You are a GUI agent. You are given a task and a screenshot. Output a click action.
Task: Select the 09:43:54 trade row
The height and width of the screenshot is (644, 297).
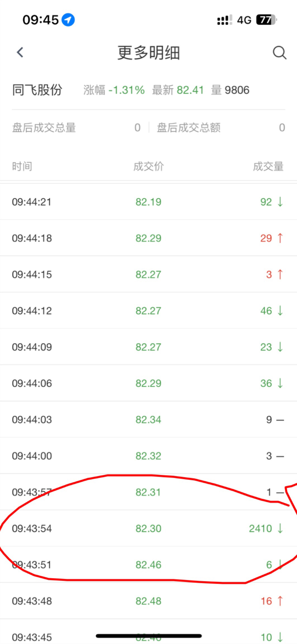click(x=148, y=528)
